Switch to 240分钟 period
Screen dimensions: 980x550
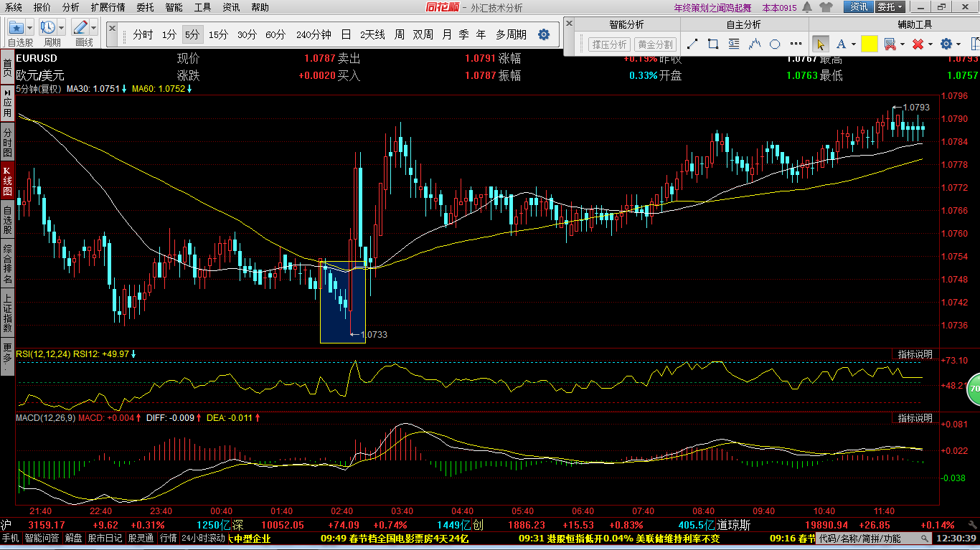314,34
